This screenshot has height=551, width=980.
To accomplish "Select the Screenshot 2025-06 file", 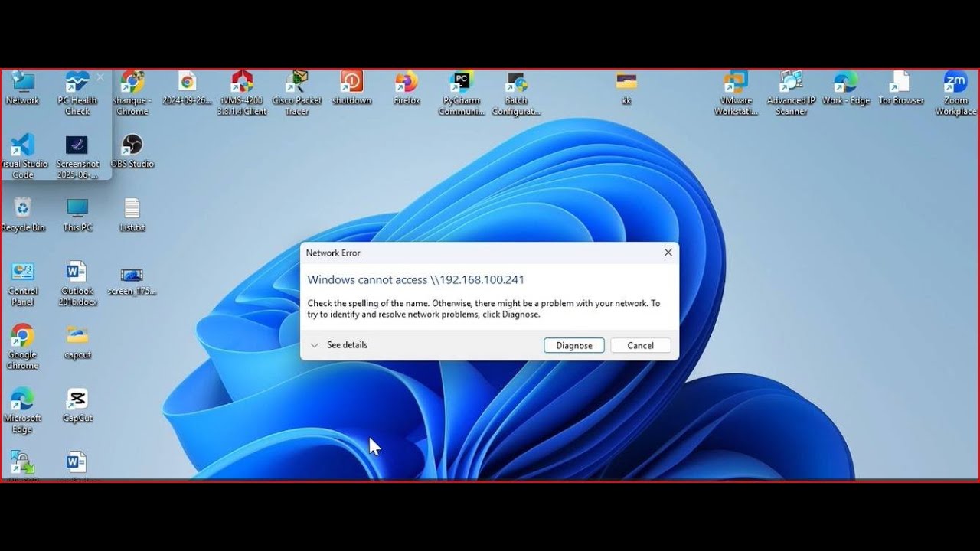I will [77, 156].
